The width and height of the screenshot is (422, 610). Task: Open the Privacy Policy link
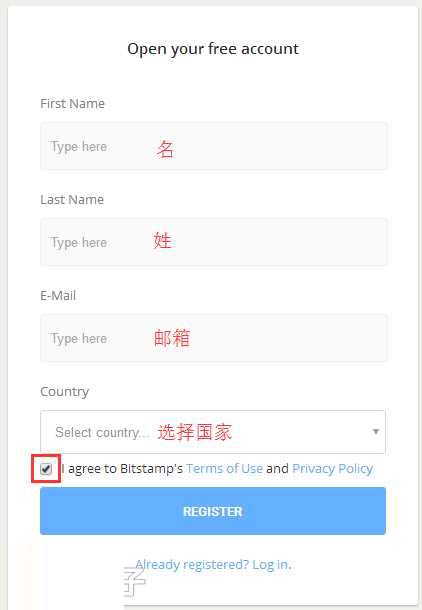(333, 468)
